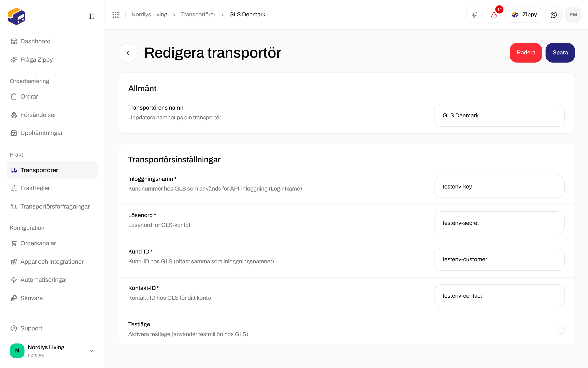
Task: Click the Transportörsinställningar section title
Action: pyautogui.click(x=174, y=160)
